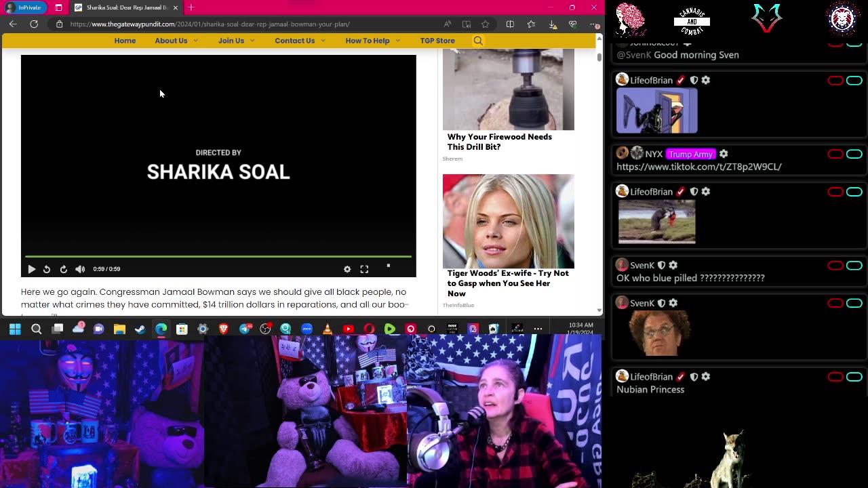Screen dimensions: 868x488
Task: Toggle cyan pill on SvenK blue pilled message
Action: coord(854,266)
